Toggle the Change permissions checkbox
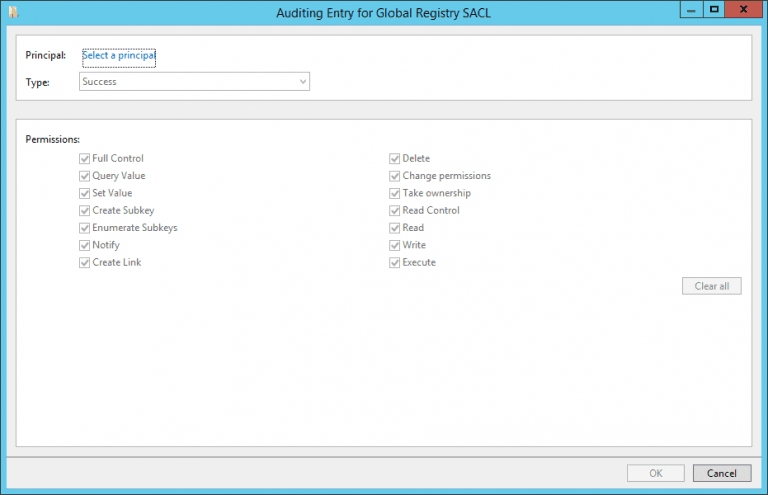 click(x=395, y=176)
